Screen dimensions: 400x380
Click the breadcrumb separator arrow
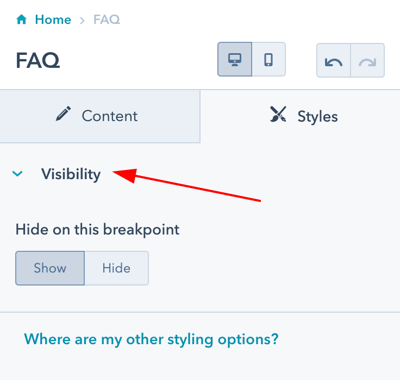click(x=82, y=21)
